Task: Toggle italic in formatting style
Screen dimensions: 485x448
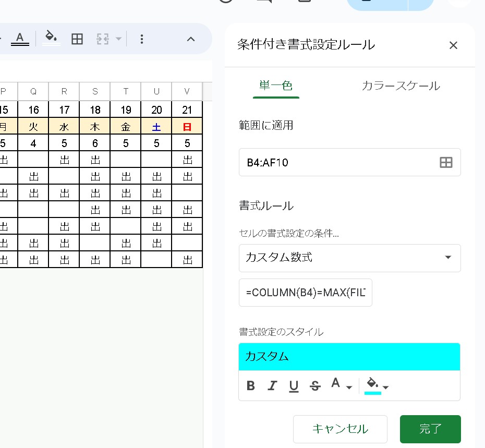Action: (272, 386)
